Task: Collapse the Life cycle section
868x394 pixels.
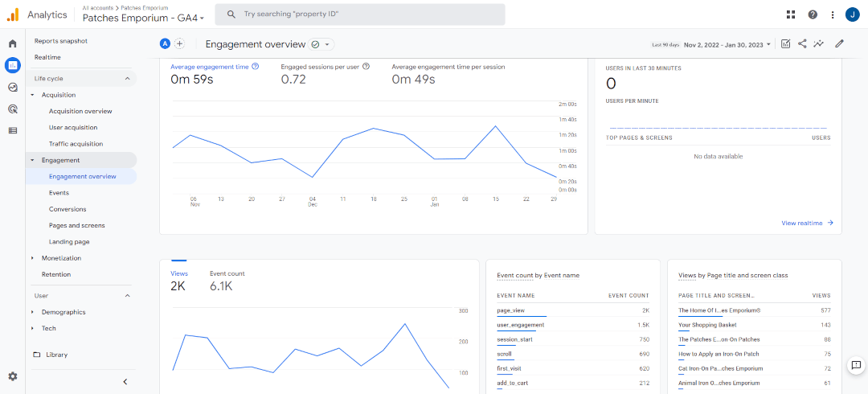Action: pos(127,79)
